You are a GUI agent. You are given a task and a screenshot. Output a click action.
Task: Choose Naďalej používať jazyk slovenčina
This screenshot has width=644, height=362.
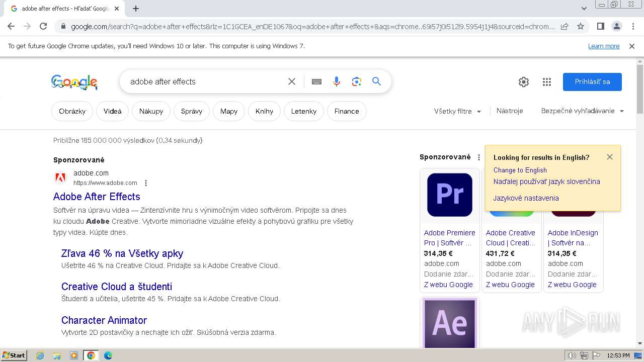547,182
